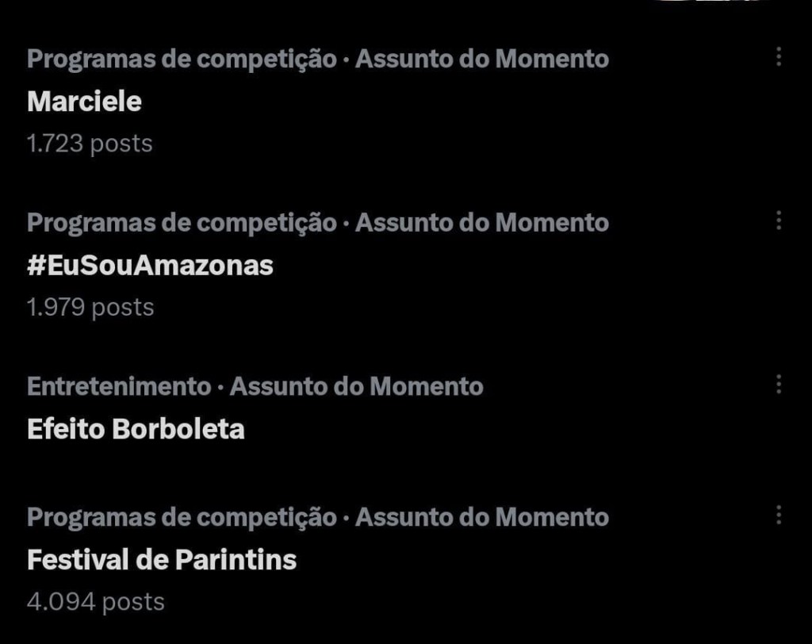View the Festival de Parintins trend

click(162, 560)
